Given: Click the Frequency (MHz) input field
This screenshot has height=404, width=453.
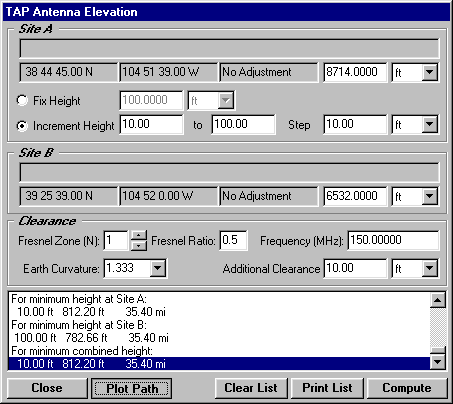Looking at the screenshot, I should coord(393,240).
